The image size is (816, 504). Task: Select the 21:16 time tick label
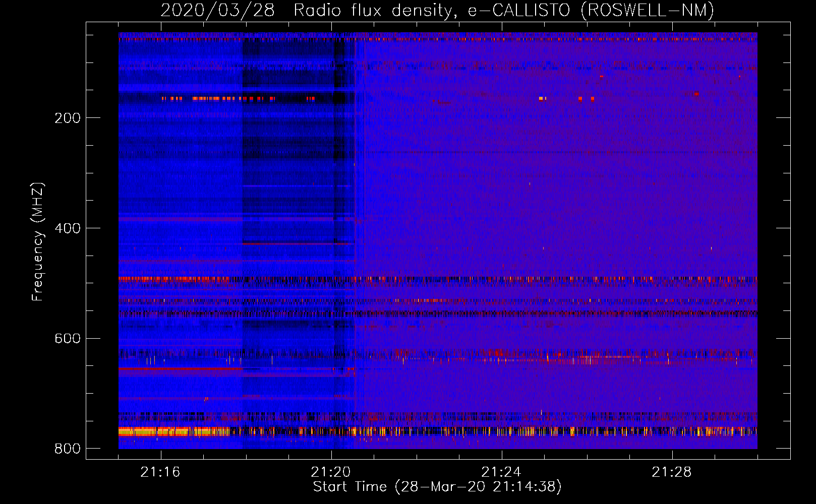tap(160, 472)
